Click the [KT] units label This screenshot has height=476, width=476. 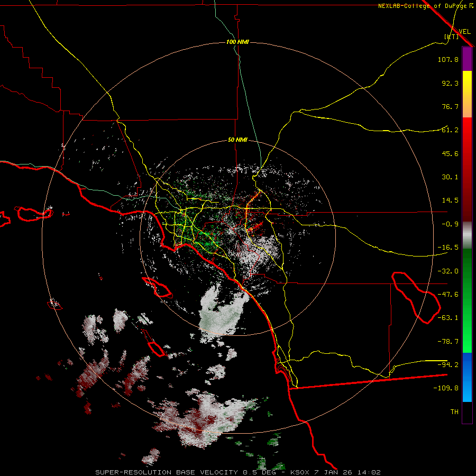click(x=452, y=36)
